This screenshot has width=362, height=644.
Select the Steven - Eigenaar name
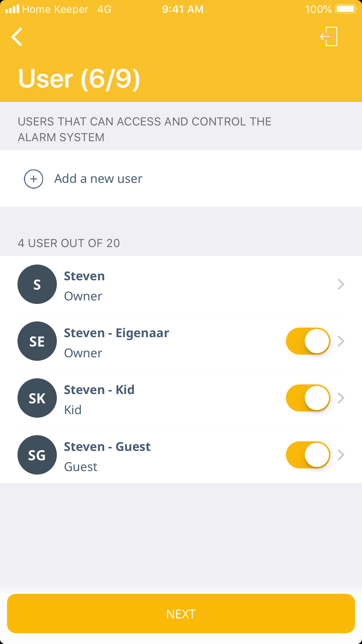click(x=116, y=333)
